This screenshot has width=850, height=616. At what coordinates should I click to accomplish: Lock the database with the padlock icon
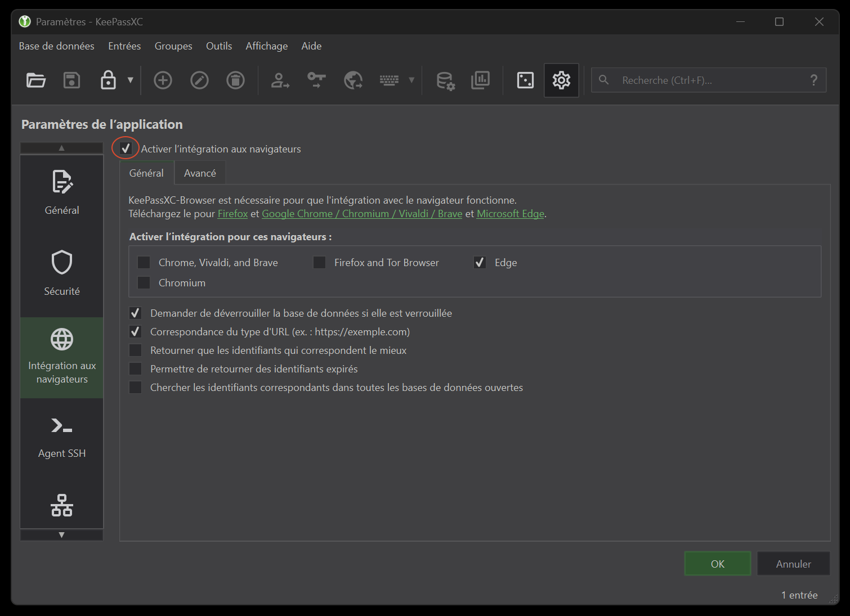(x=108, y=80)
